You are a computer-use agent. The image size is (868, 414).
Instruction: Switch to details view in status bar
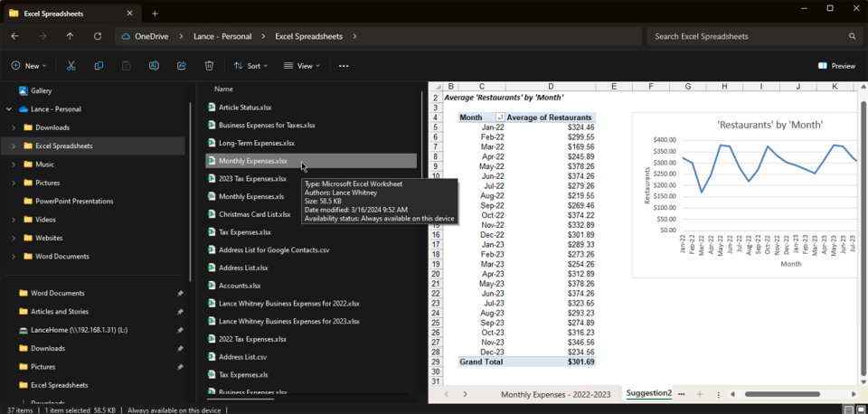click(848, 409)
